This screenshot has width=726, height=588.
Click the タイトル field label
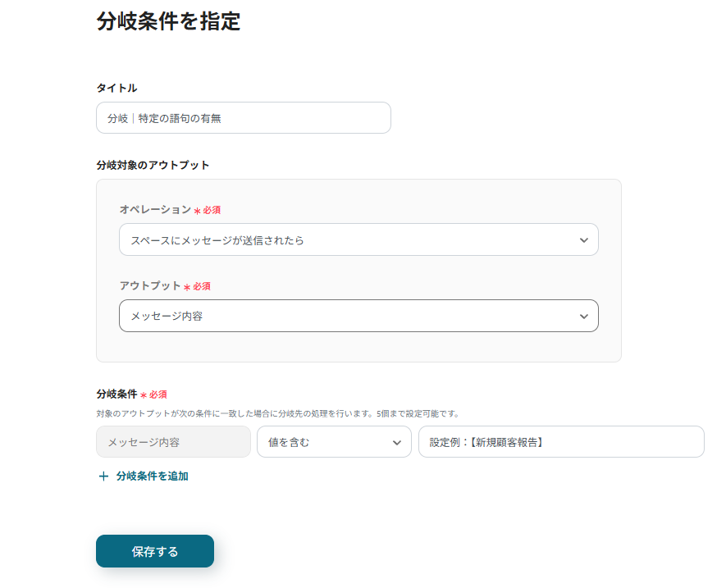[x=116, y=88]
